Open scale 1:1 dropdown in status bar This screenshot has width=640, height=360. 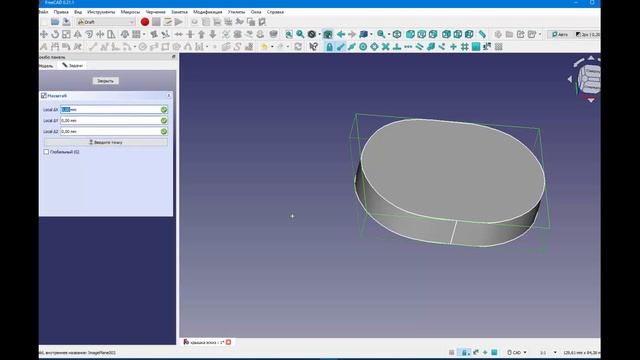point(548,352)
